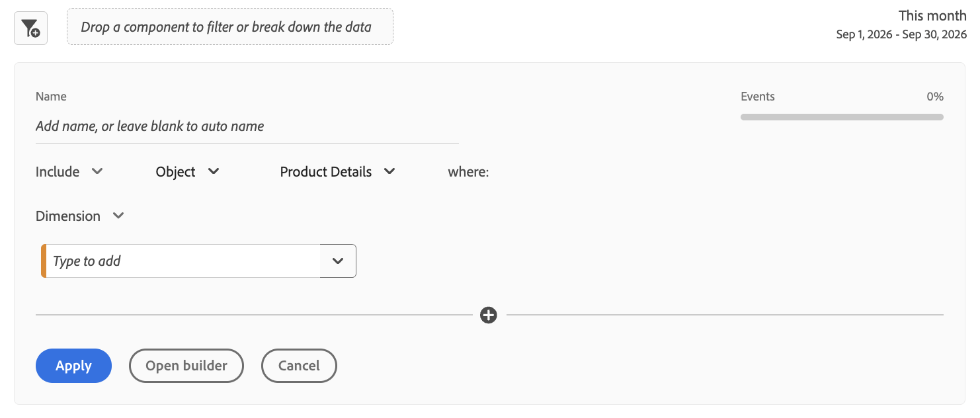Viewport: 980px width, 418px height.
Task: Open the Object container dropdown
Action: point(187,172)
